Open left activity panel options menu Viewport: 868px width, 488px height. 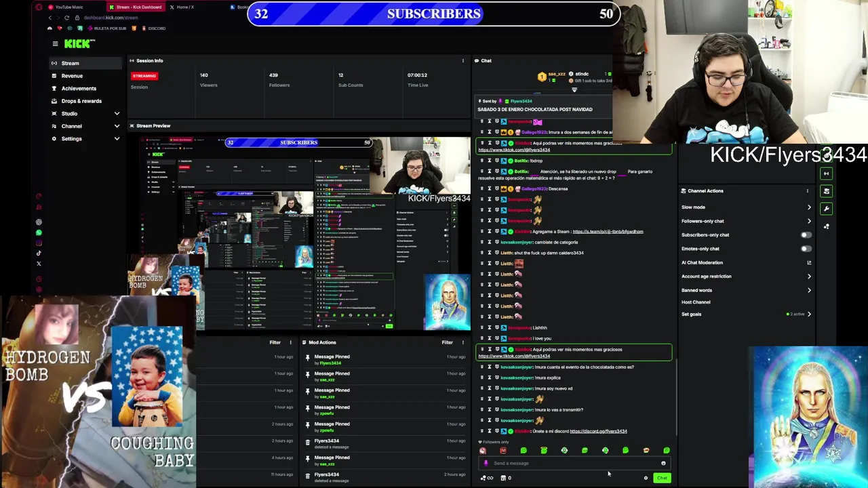291,343
